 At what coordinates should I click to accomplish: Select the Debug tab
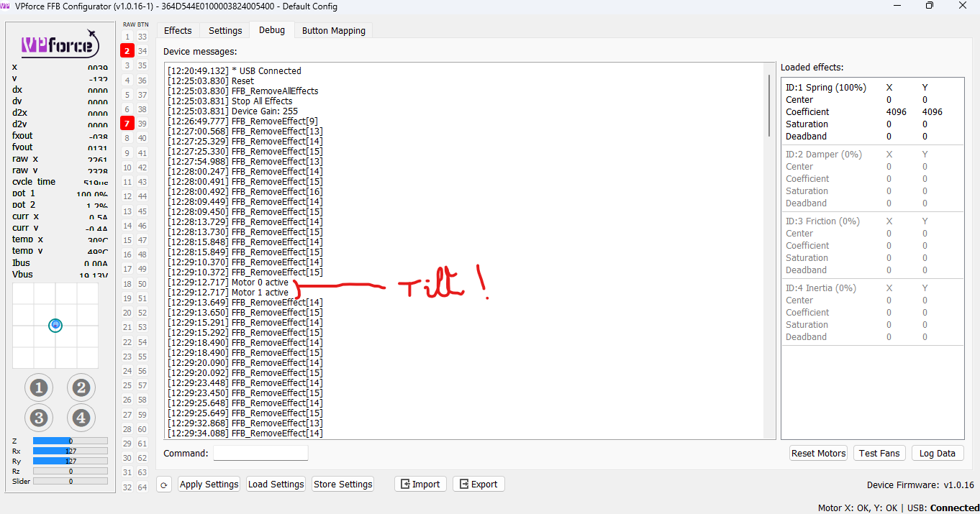(x=272, y=30)
